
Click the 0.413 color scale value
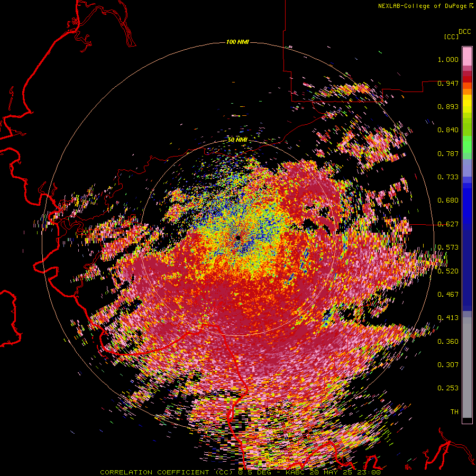pos(448,318)
